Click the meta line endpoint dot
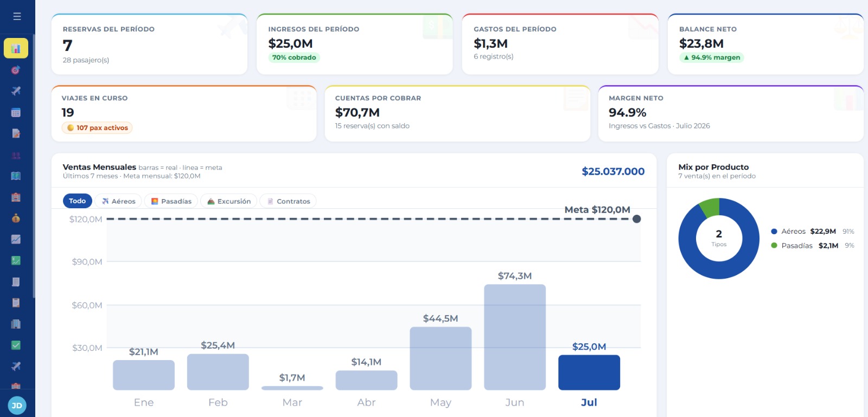The width and height of the screenshot is (868, 417). (x=637, y=219)
